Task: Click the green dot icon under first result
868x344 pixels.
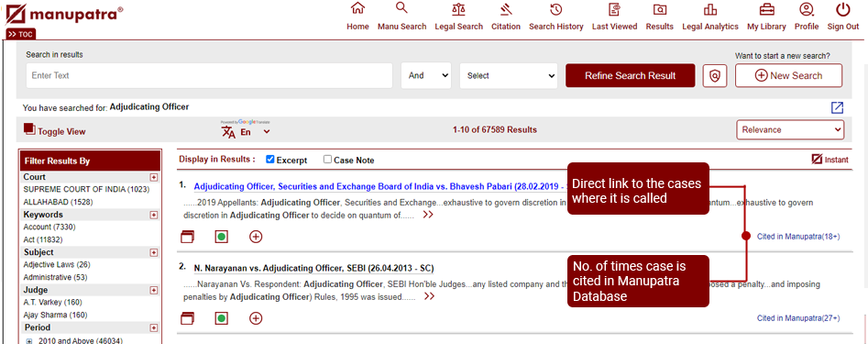Action: pyautogui.click(x=222, y=237)
